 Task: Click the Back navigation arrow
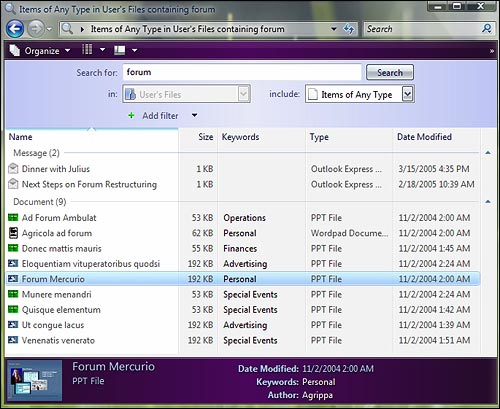coord(15,29)
